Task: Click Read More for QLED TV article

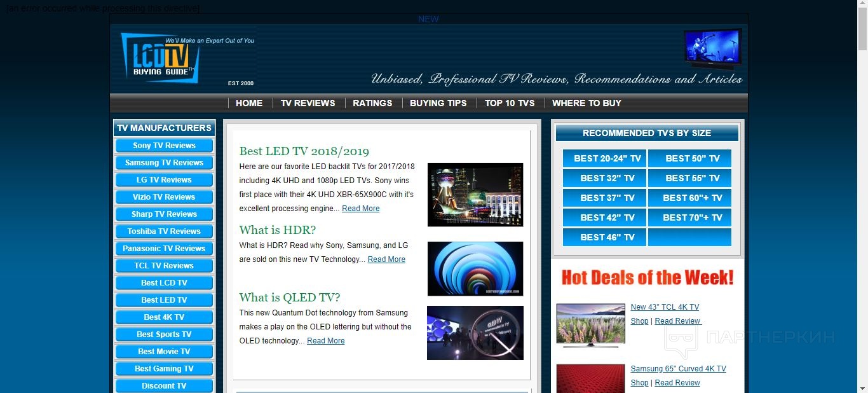Action: pyautogui.click(x=326, y=341)
